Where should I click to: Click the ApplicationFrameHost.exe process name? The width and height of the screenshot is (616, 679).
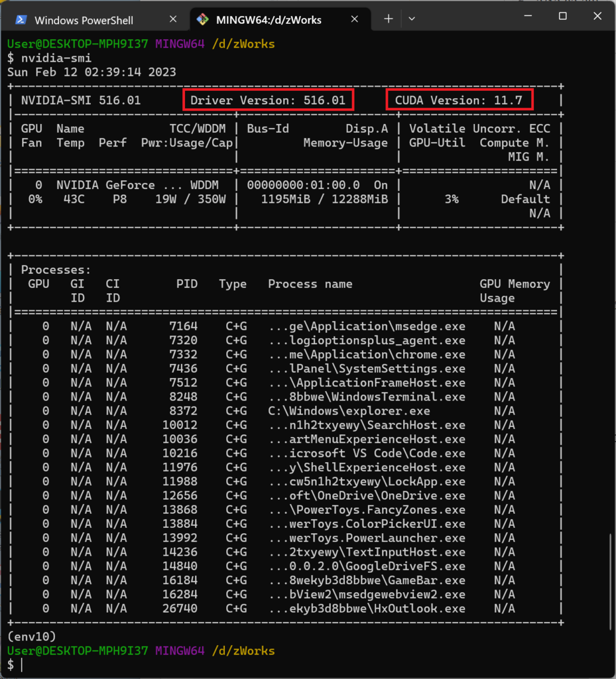pyautogui.click(x=367, y=383)
